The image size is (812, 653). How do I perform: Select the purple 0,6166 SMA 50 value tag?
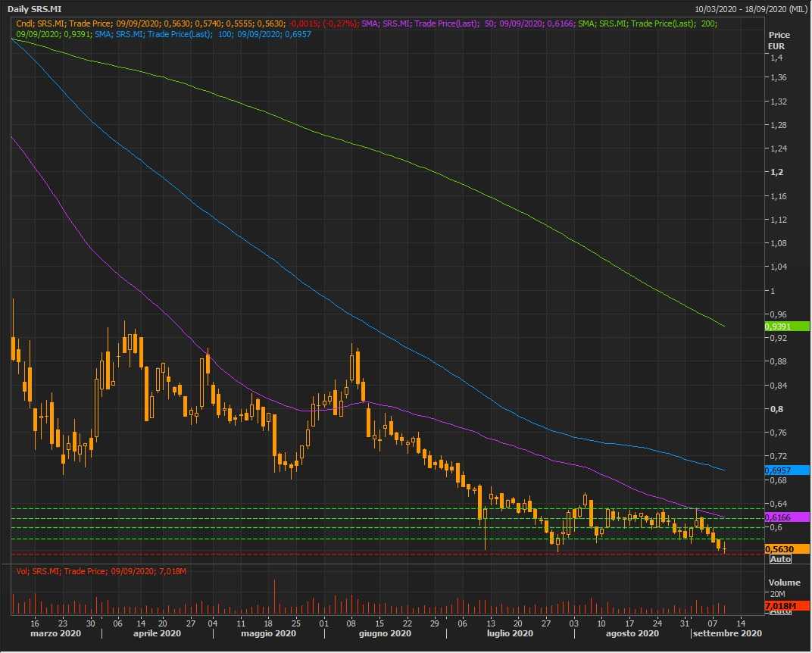[787, 517]
